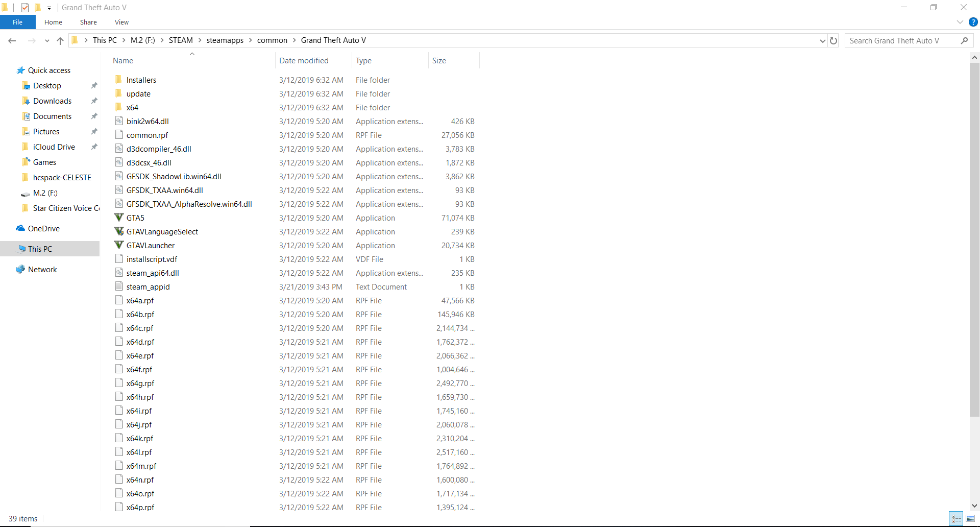Click the Quick access star icon
Viewport: 980px width, 527px height.
point(21,70)
